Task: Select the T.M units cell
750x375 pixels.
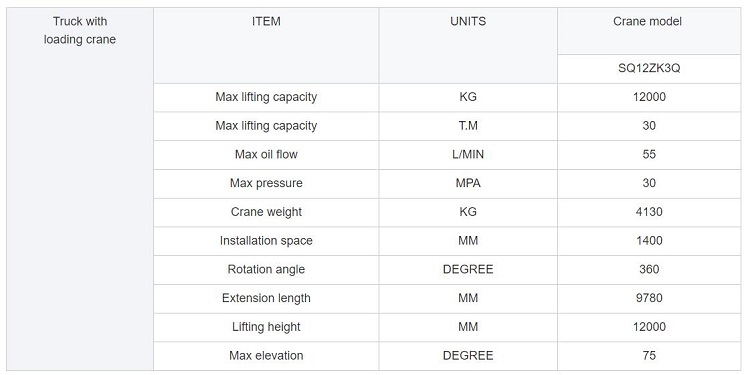Action: [x=468, y=126]
